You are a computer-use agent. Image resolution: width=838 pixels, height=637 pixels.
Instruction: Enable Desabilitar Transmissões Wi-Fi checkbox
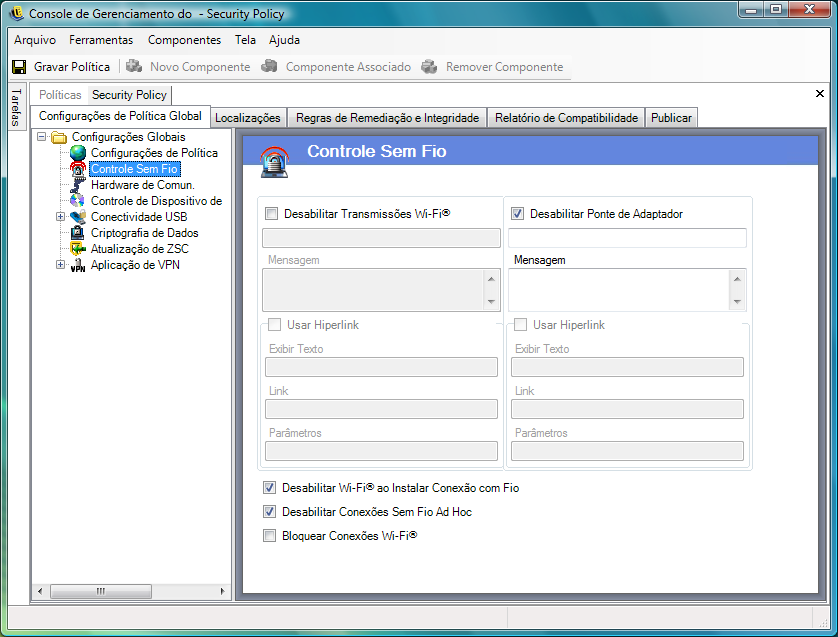271,214
